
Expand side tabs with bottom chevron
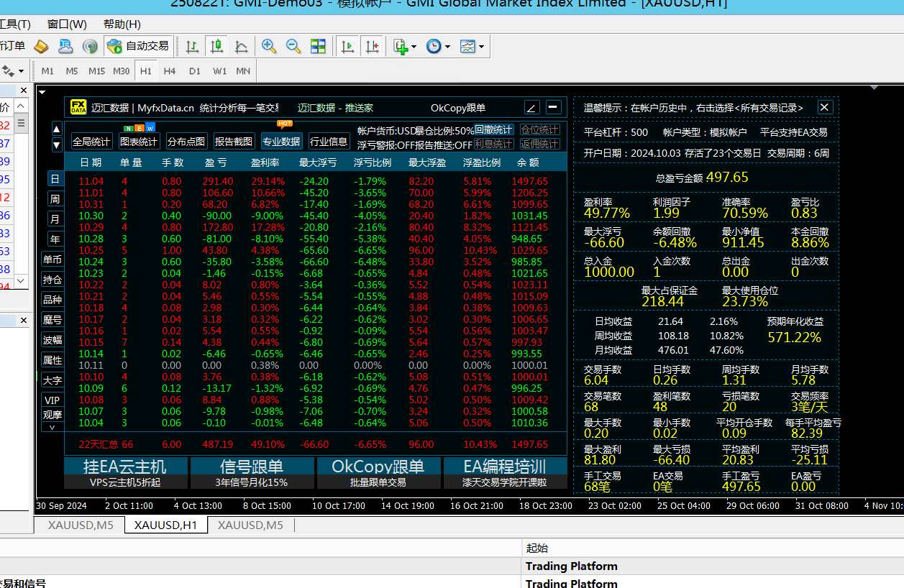point(52,427)
